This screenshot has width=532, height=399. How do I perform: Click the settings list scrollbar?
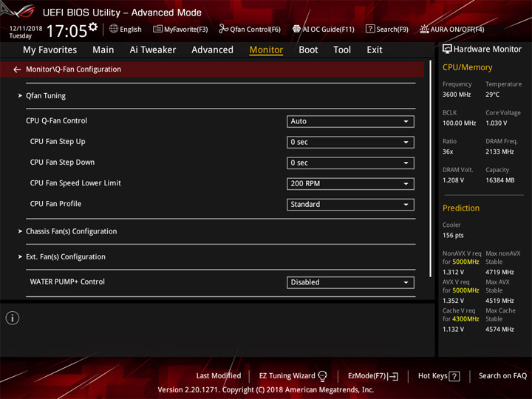click(431, 168)
